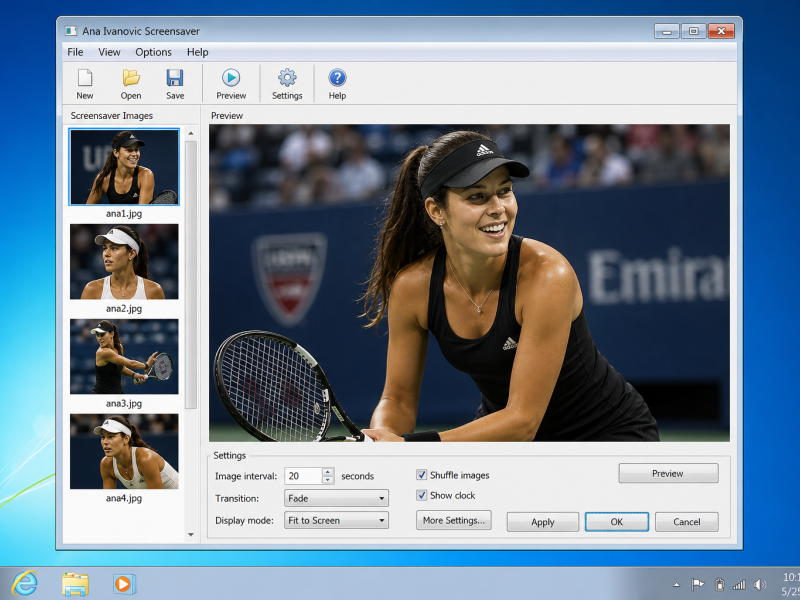Click the ana1.jpg file name label
Image resolution: width=800 pixels, height=600 pixels.
pyautogui.click(x=124, y=213)
